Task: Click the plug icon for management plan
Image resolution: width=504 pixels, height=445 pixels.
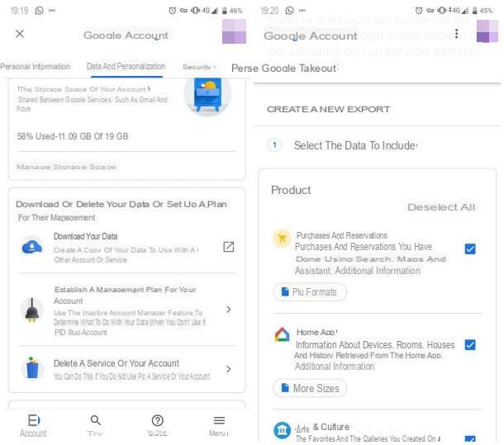Action: click(x=32, y=310)
